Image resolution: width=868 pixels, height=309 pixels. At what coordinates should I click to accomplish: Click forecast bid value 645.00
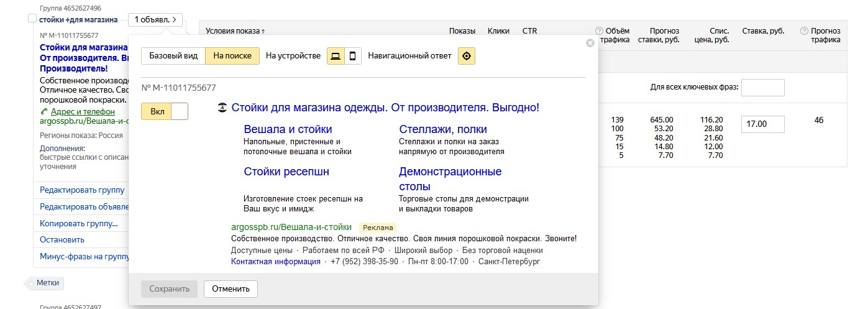pos(661,119)
